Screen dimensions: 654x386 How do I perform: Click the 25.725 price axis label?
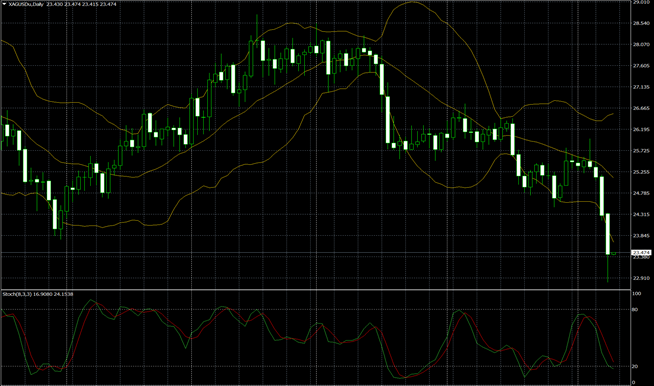click(x=641, y=151)
